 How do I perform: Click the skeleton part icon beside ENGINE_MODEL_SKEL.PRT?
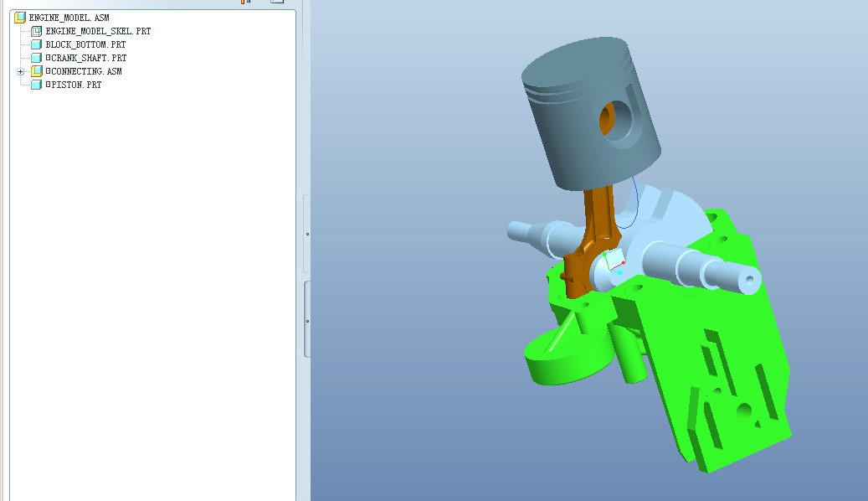(37, 31)
